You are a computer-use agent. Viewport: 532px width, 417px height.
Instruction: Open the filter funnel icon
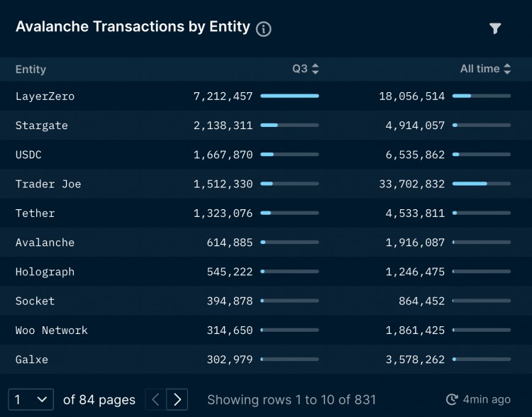point(495,28)
